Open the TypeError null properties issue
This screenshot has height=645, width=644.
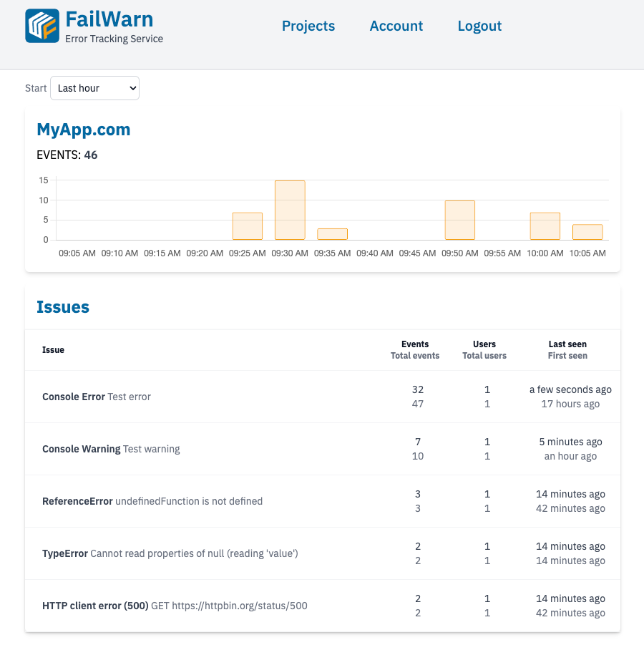65,553
